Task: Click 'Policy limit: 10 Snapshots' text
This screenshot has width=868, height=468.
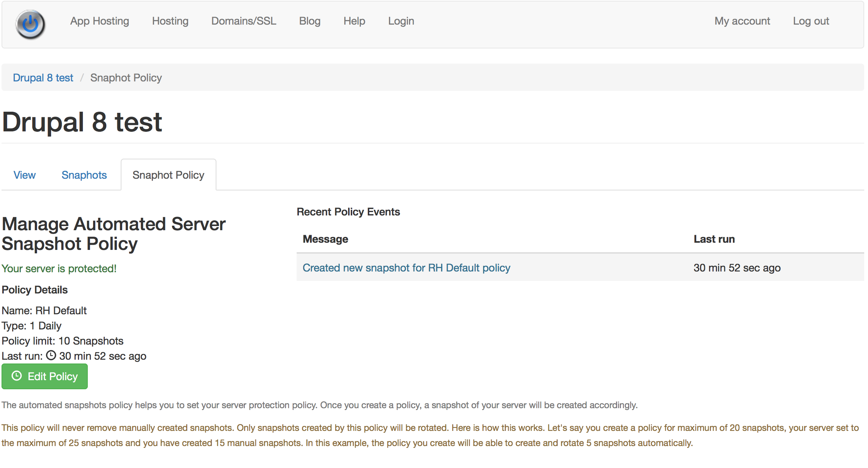Action: pos(62,341)
